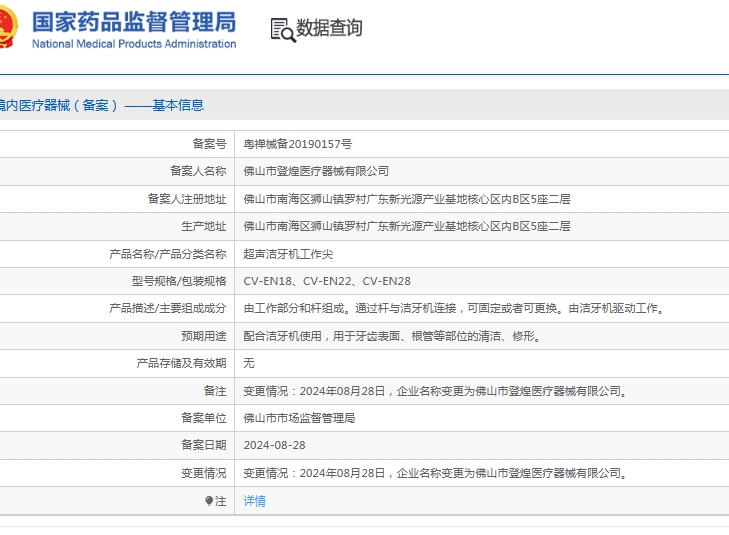The height and width of the screenshot is (535, 729).
Task: Click the 国家药品监督管理局 site title
Action: pyautogui.click(x=134, y=22)
